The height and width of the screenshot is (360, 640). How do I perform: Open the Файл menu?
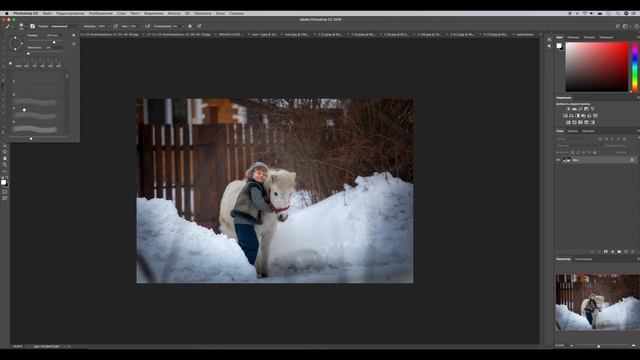point(47,13)
